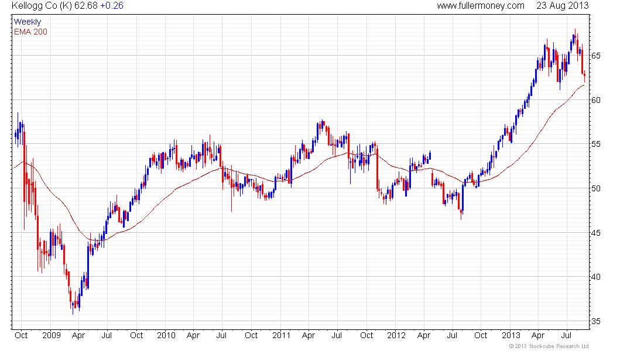Image resolution: width=644 pixels, height=351 pixels.
Task: Click the x-axis label '2013'
Action: coord(511,335)
